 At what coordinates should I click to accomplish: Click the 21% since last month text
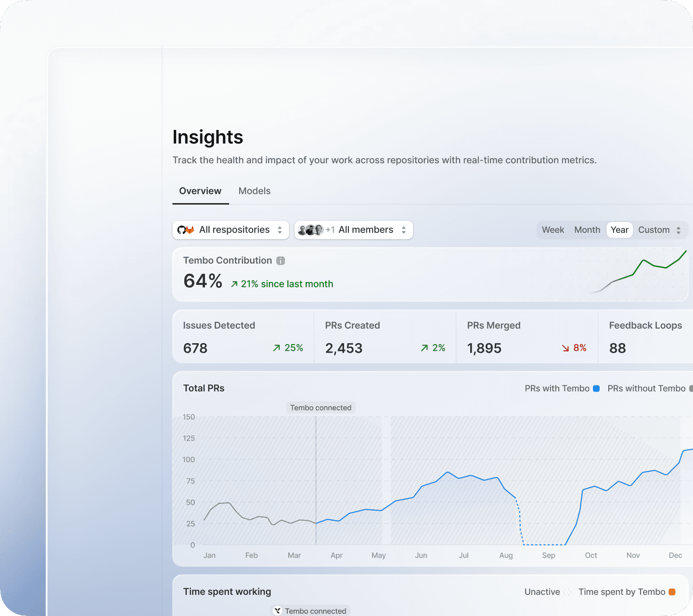tap(287, 284)
